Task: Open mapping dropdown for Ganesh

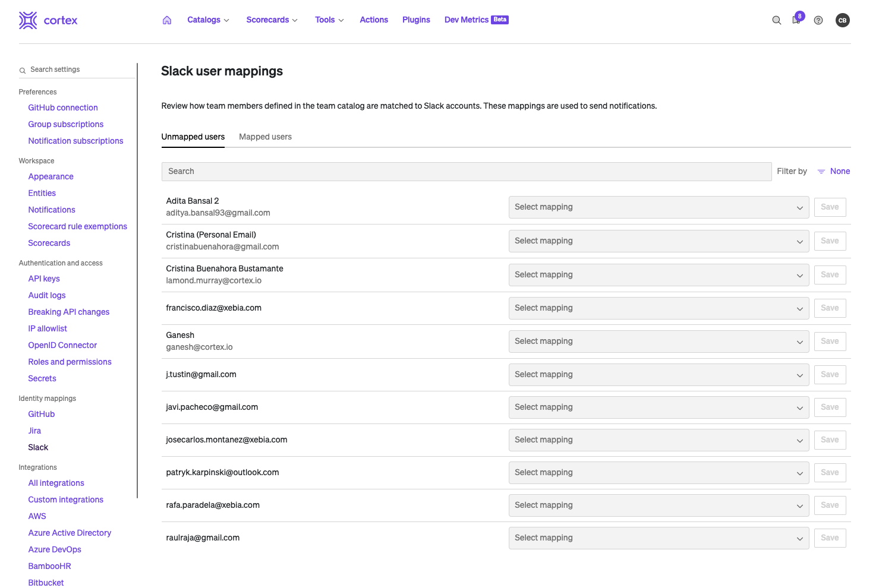Action: 658,342
